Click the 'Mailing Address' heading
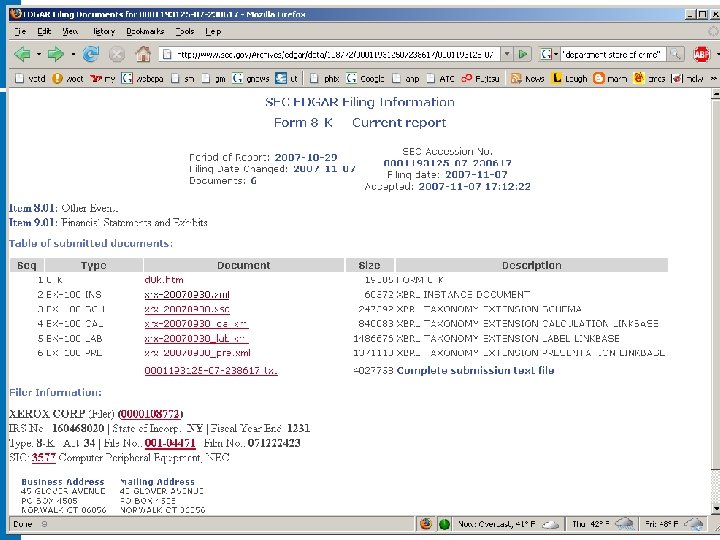This screenshot has width=720, height=540. 157,482
